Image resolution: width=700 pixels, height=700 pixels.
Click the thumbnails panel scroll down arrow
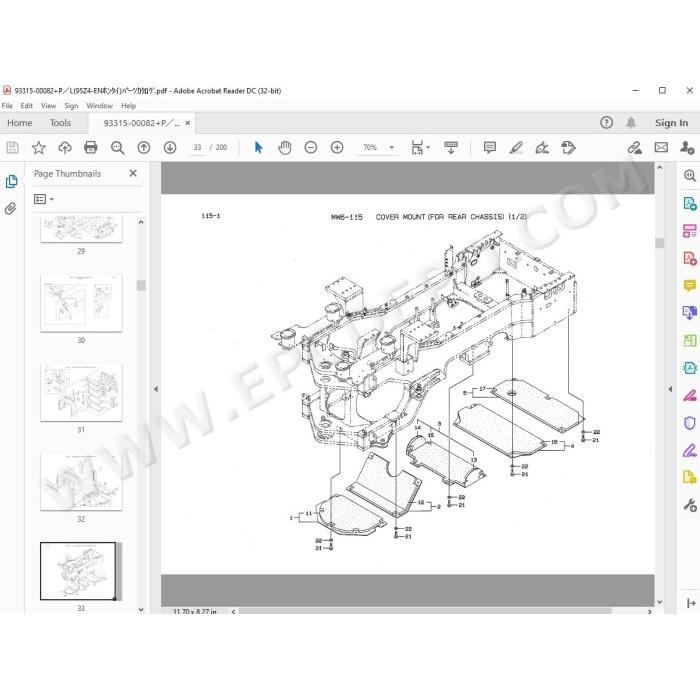point(141,609)
